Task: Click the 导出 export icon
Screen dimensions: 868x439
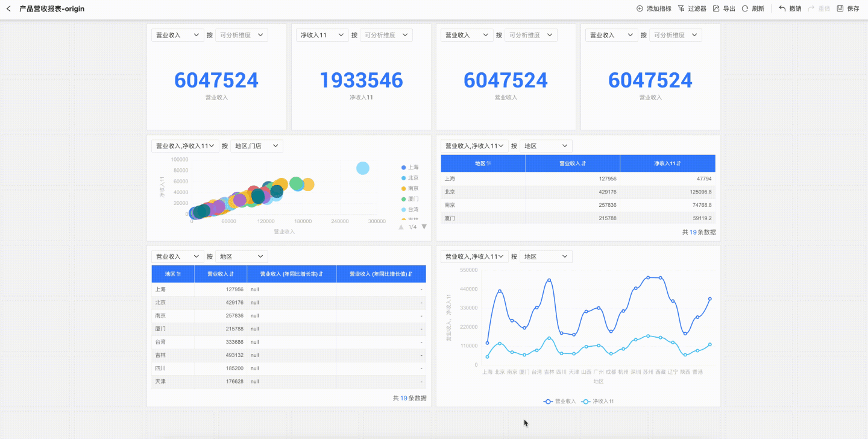Action: pyautogui.click(x=716, y=9)
